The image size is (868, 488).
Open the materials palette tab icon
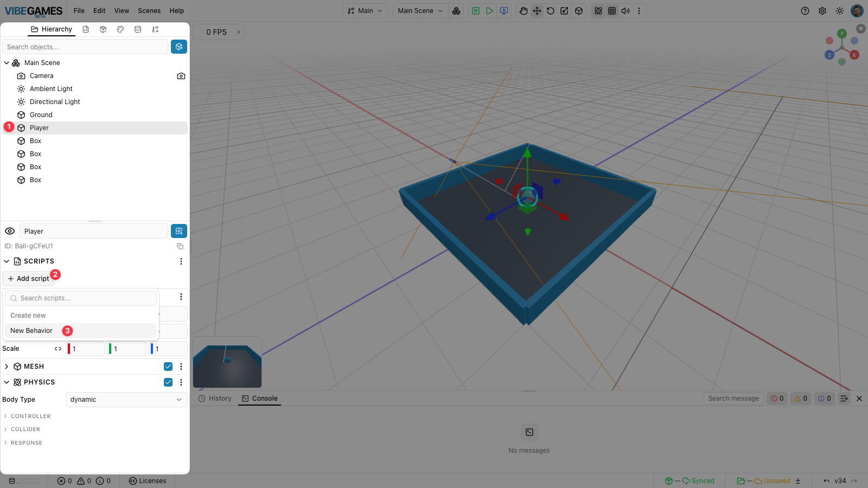[x=120, y=29]
